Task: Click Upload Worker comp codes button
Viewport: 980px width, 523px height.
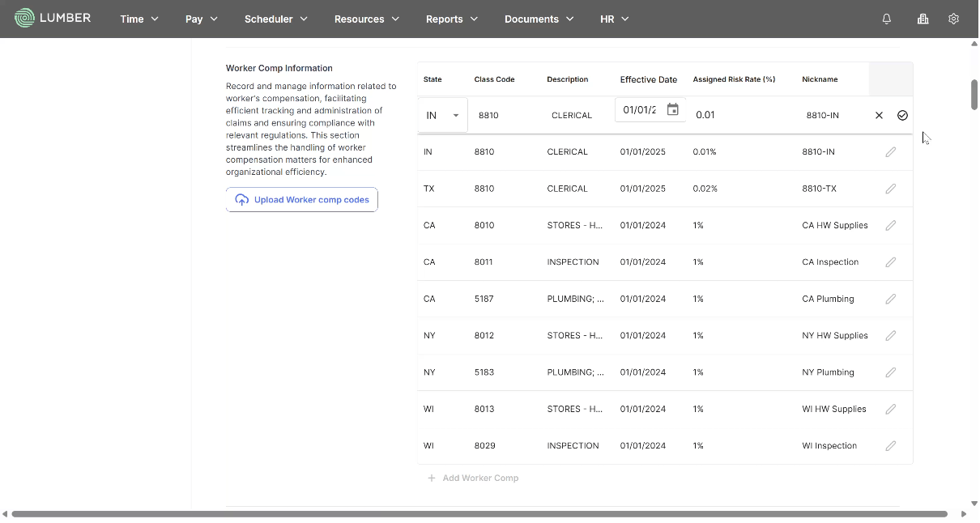Action: [302, 200]
